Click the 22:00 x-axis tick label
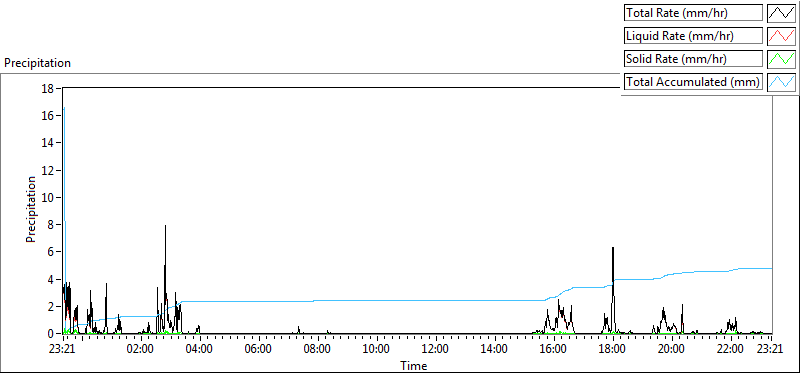Screen dimensions: 800x373 (x=731, y=350)
